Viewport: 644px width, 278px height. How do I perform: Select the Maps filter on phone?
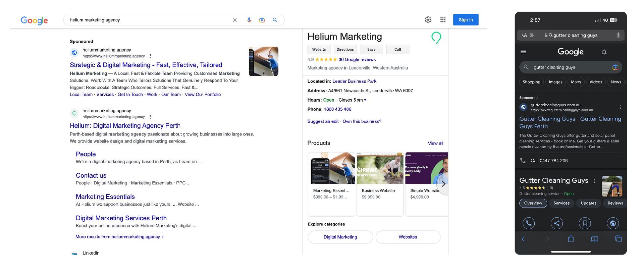point(576,82)
